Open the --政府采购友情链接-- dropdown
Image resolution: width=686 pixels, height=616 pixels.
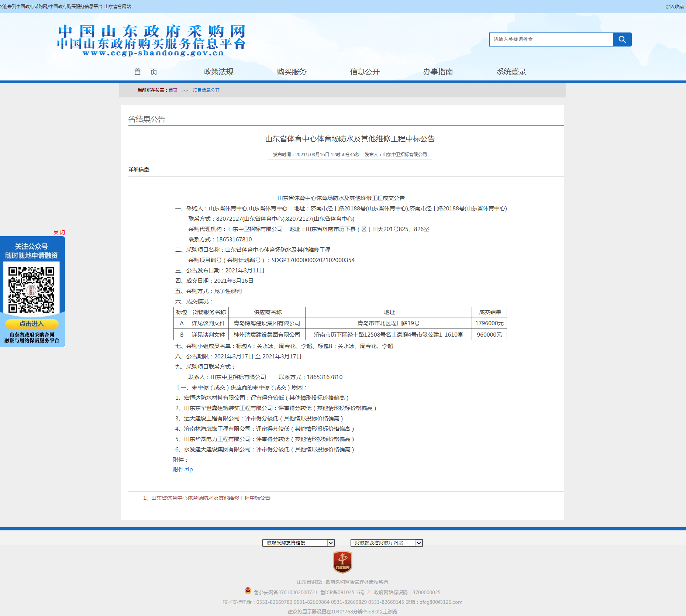pyautogui.click(x=298, y=543)
